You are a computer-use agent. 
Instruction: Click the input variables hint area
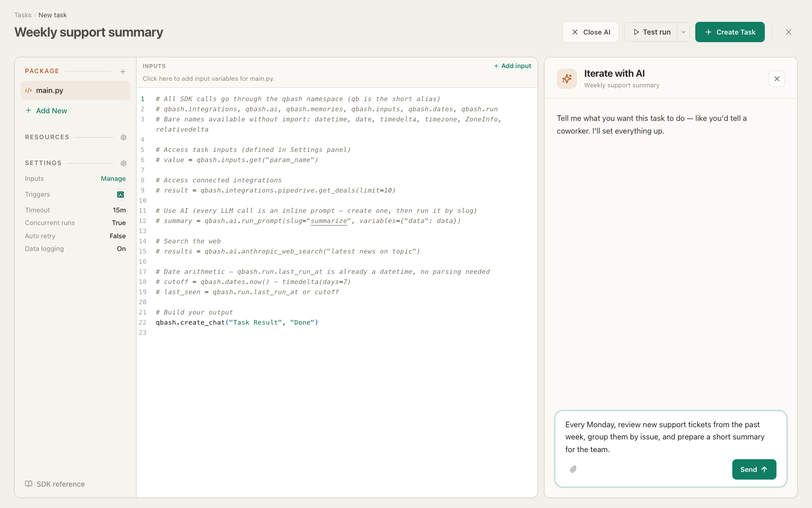point(209,79)
